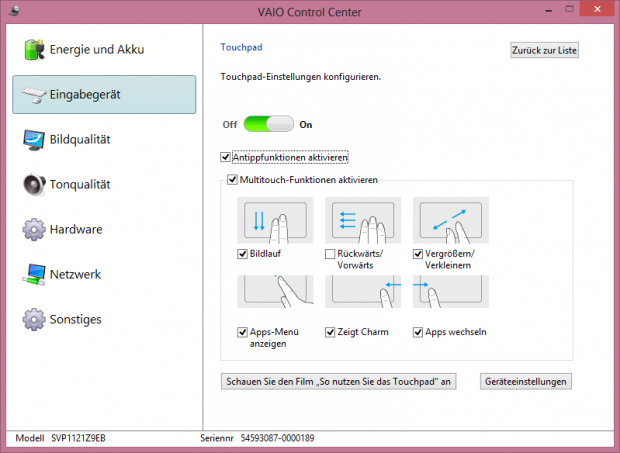Click the 'On' label next to the toggle
The height and width of the screenshot is (453, 620).
[x=306, y=125]
